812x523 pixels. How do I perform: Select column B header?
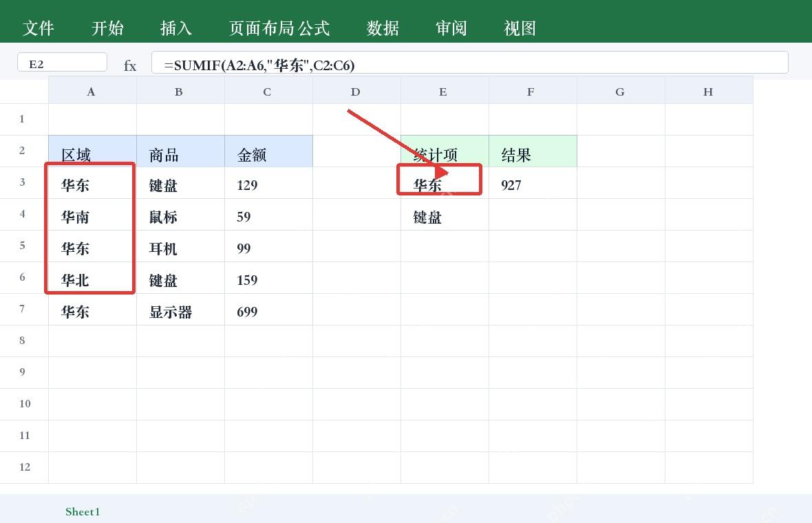[x=181, y=91]
